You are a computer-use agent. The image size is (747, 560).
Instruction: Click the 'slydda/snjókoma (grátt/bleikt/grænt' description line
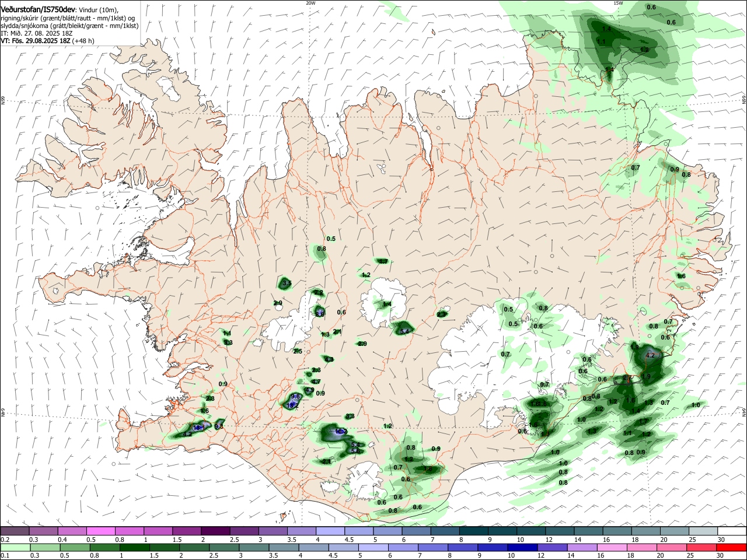(69, 26)
